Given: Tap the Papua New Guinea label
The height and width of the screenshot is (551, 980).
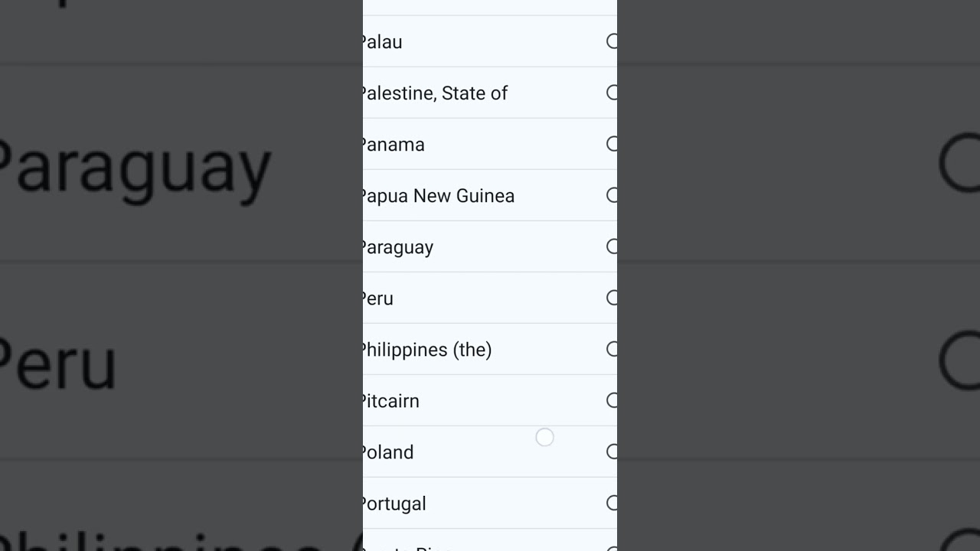Looking at the screenshot, I should pyautogui.click(x=439, y=196).
